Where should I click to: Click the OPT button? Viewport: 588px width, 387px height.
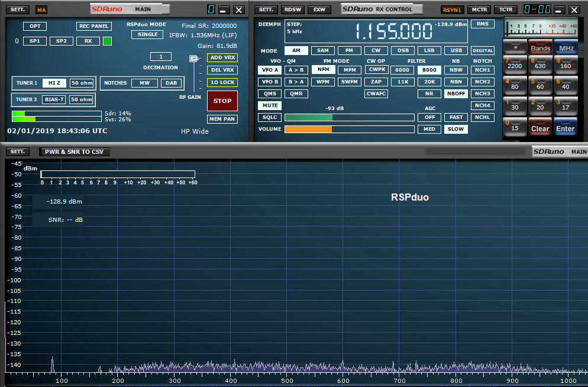(x=35, y=26)
